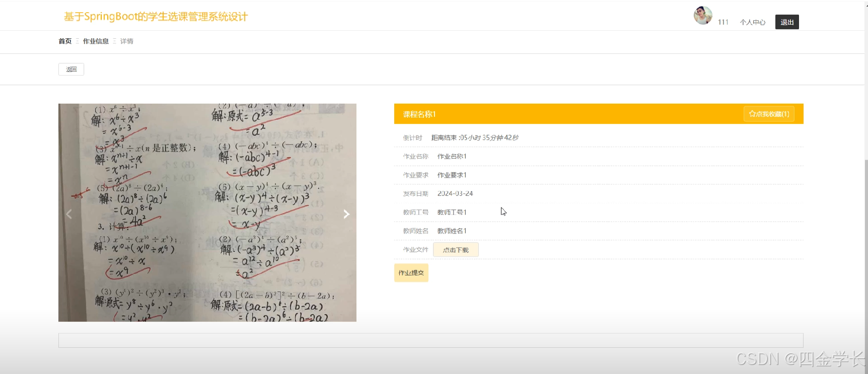Screen dimensions: 868x374
Task: Click the username 111
Action: (x=723, y=22)
